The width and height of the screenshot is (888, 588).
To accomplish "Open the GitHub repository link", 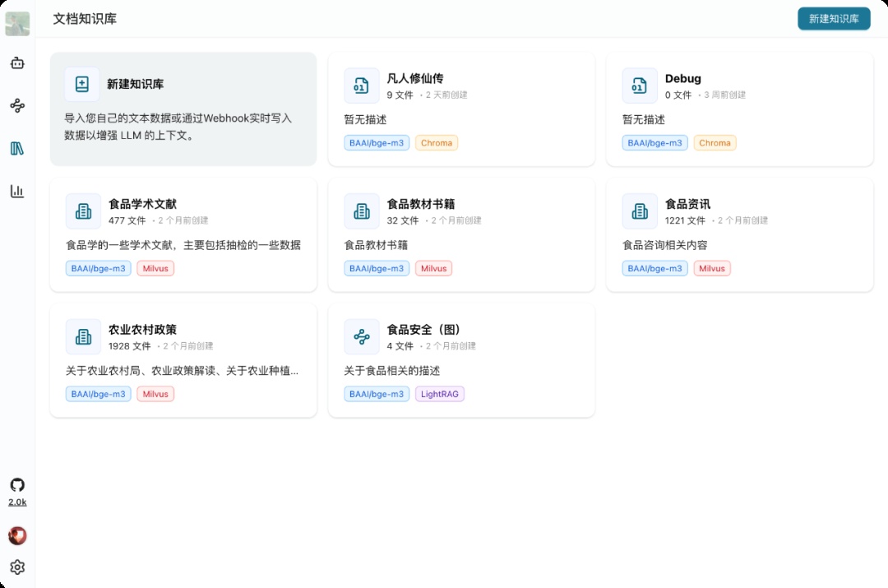I will 17,484.
